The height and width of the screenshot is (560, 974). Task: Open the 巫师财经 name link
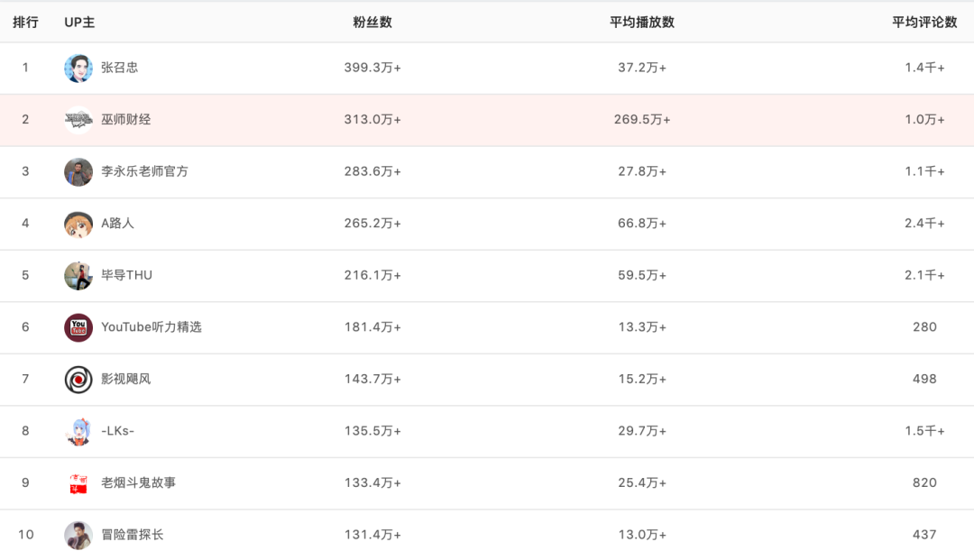(126, 119)
